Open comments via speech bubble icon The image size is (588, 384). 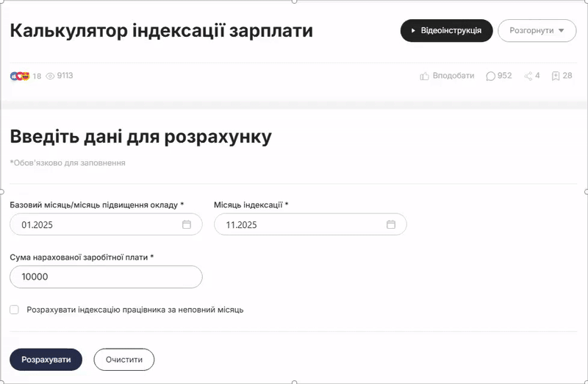pyautogui.click(x=490, y=76)
